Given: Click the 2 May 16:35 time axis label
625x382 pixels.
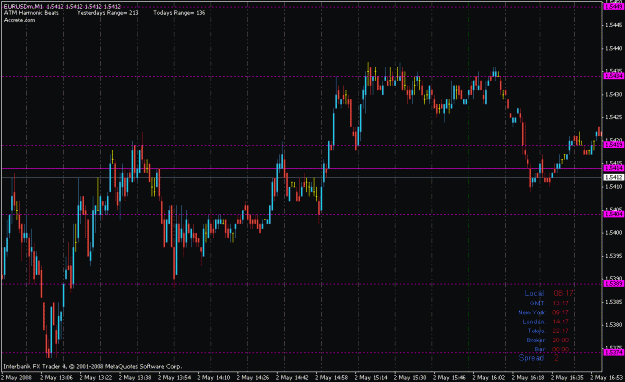Looking at the screenshot, I should pos(568,377).
